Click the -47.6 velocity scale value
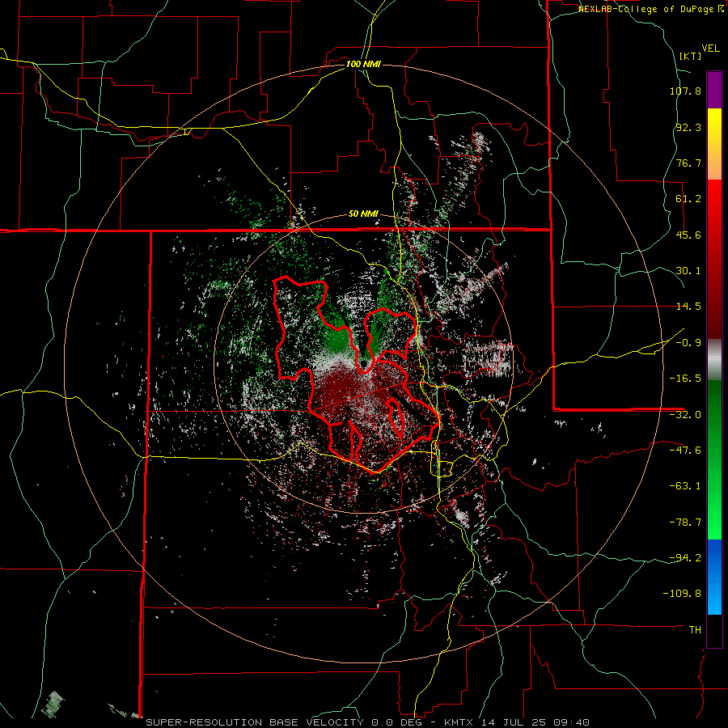Viewport: 728px width, 728px height. 685,451
